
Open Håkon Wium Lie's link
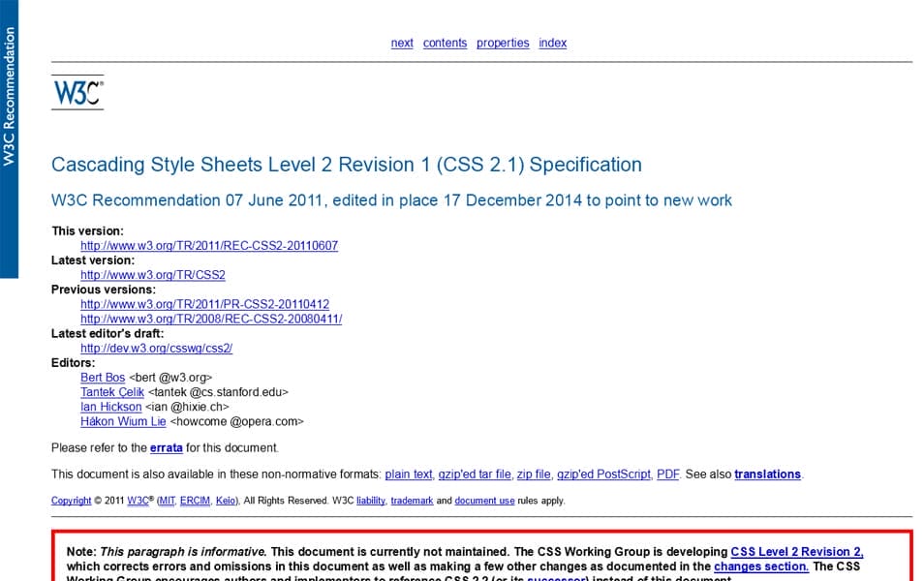coord(123,421)
